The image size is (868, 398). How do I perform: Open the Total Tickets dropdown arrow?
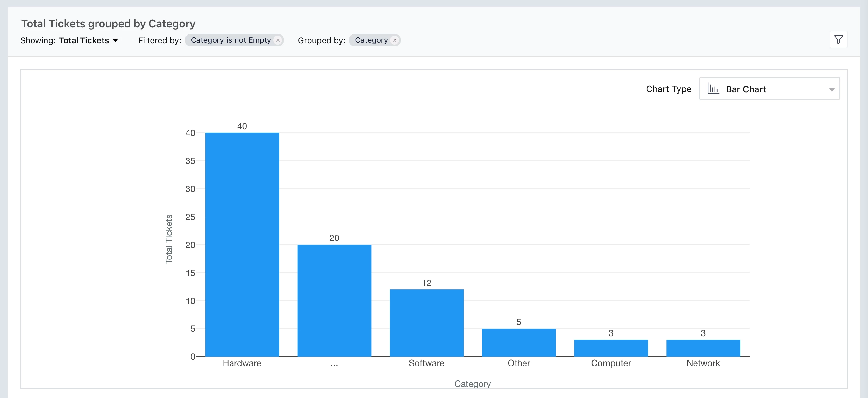115,40
